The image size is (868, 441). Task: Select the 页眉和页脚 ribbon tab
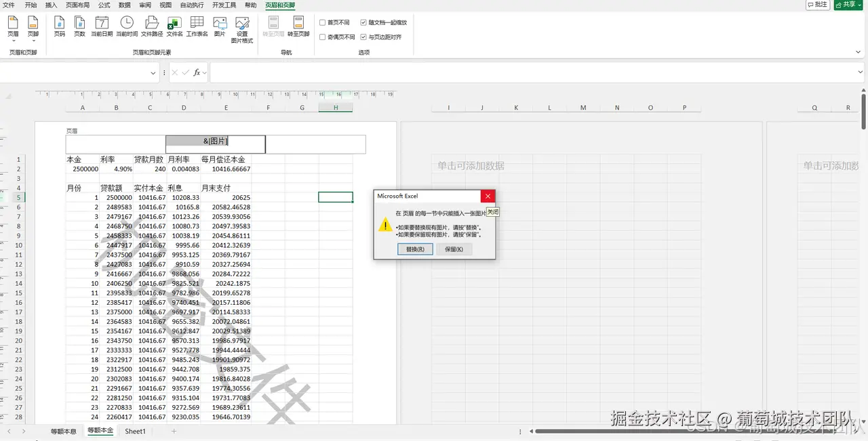[x=280, y=5]
